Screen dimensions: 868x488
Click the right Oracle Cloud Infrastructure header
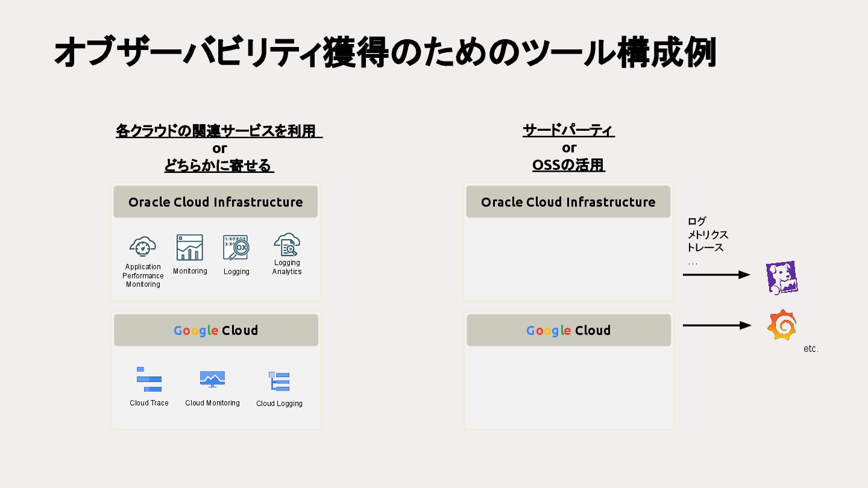pos(568,202)
